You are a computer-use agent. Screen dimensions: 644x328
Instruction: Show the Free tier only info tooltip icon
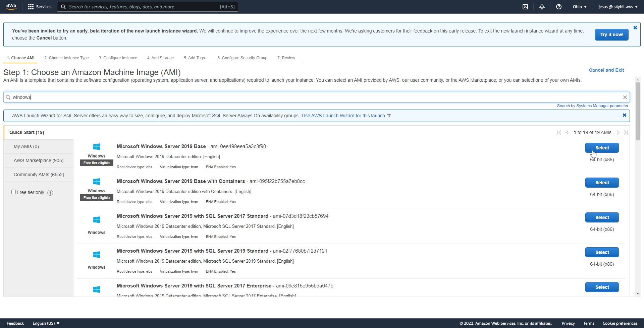pyautogui.click(x=50, y=193)
